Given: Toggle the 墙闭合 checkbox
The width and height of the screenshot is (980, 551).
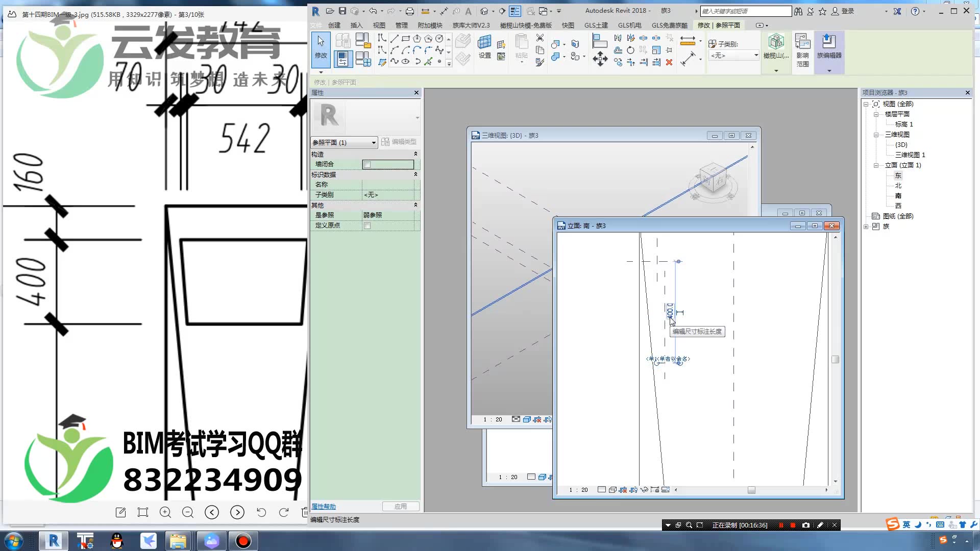Looking at the screenshot, I should click(x=367, y=164).
